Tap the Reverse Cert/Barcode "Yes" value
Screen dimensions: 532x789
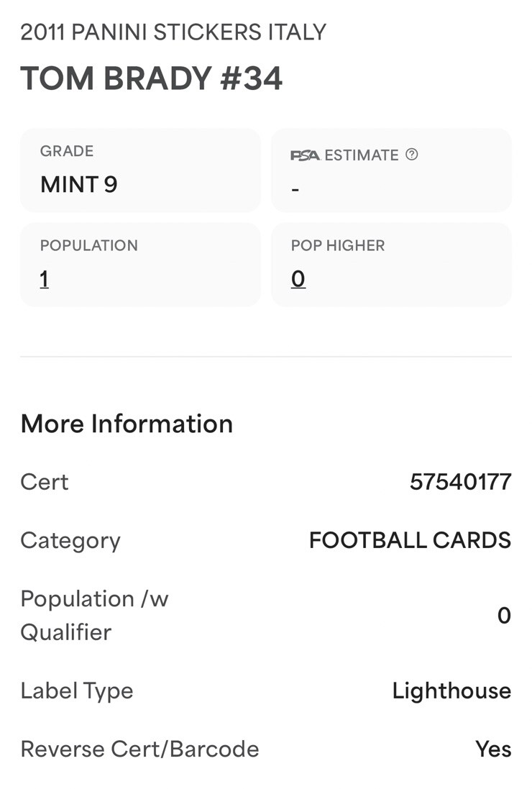tap(493, 749)
